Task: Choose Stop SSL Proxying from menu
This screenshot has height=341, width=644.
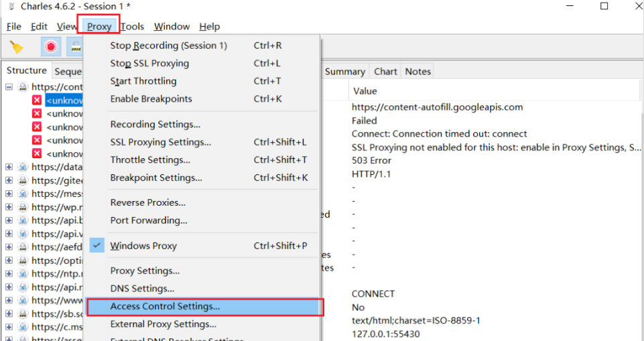Action: click(x=201, y=63)
